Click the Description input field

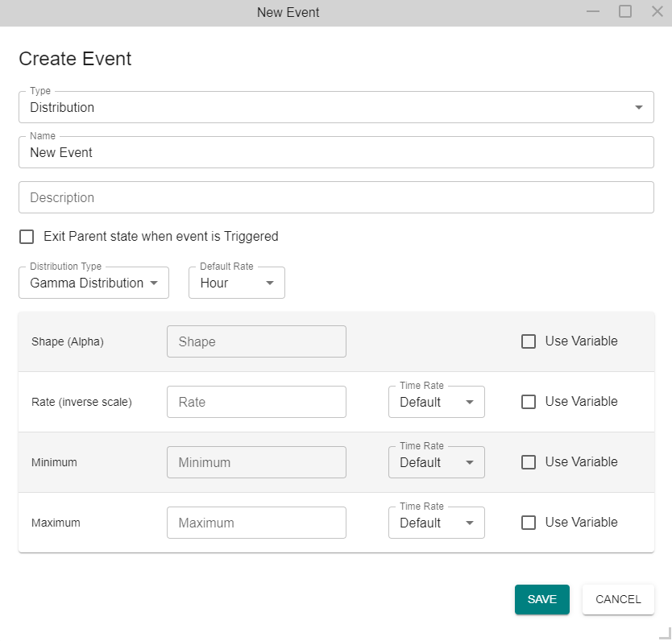pos(336,197)
